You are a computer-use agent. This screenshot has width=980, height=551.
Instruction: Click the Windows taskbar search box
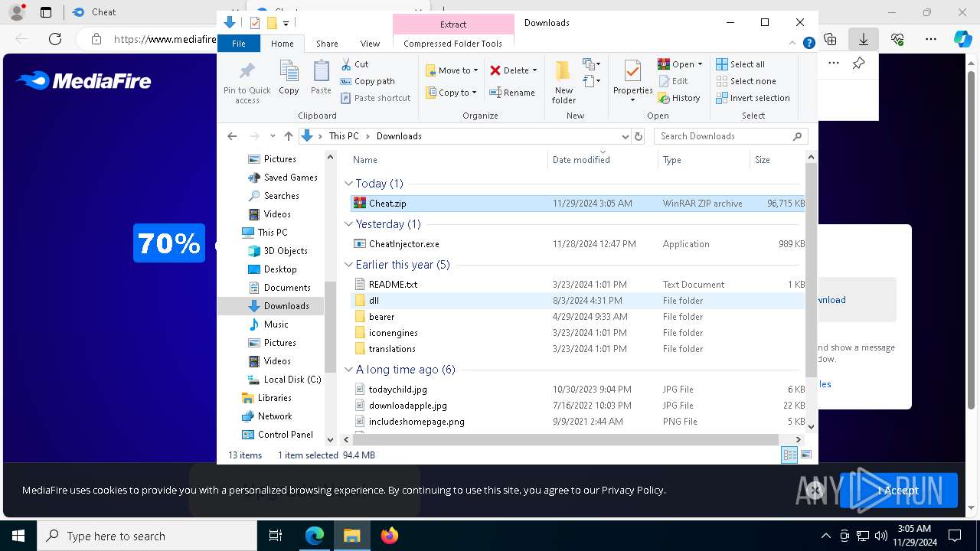[x=147, y=536]
